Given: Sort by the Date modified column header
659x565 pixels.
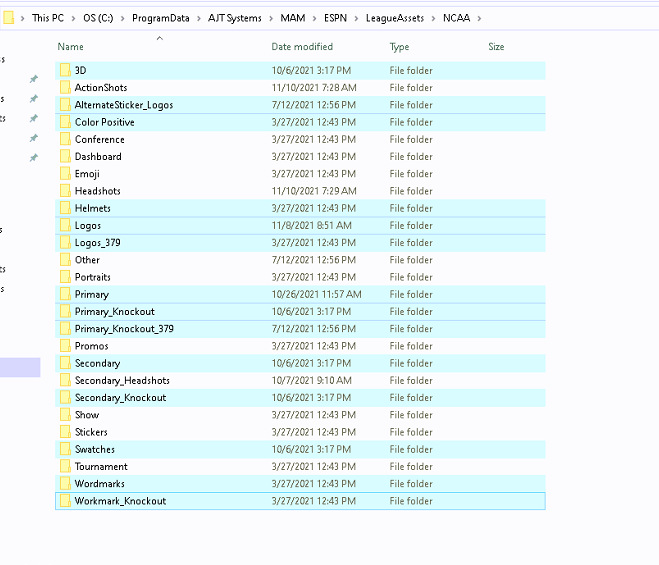Looking at the screenshot, I should 302,47.
